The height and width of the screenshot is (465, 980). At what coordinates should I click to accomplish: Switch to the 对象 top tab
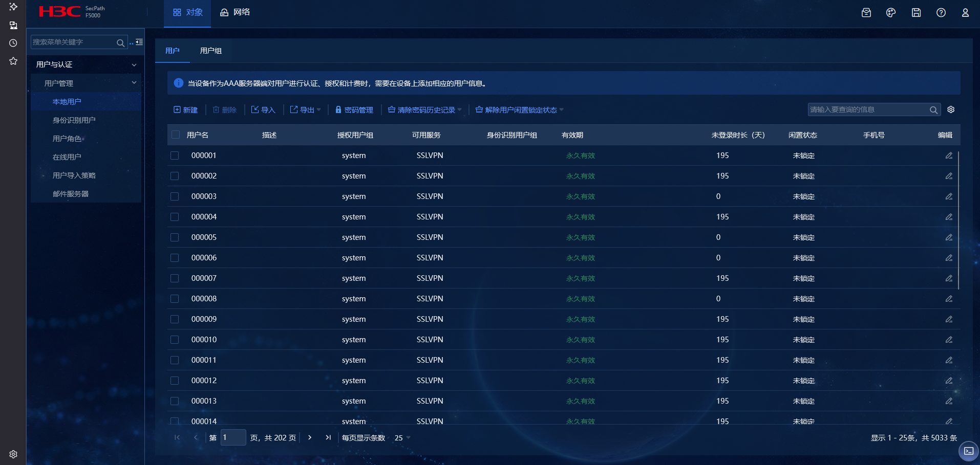coord(187,13)
